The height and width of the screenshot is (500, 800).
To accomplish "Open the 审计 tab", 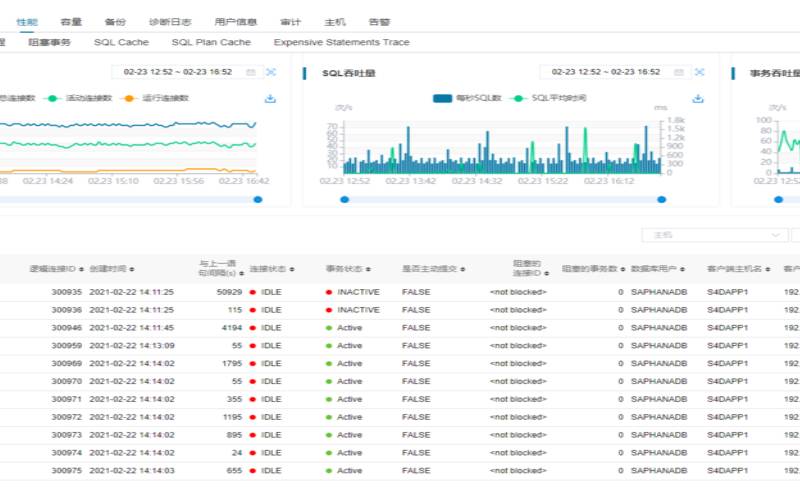I will (290, 22).
